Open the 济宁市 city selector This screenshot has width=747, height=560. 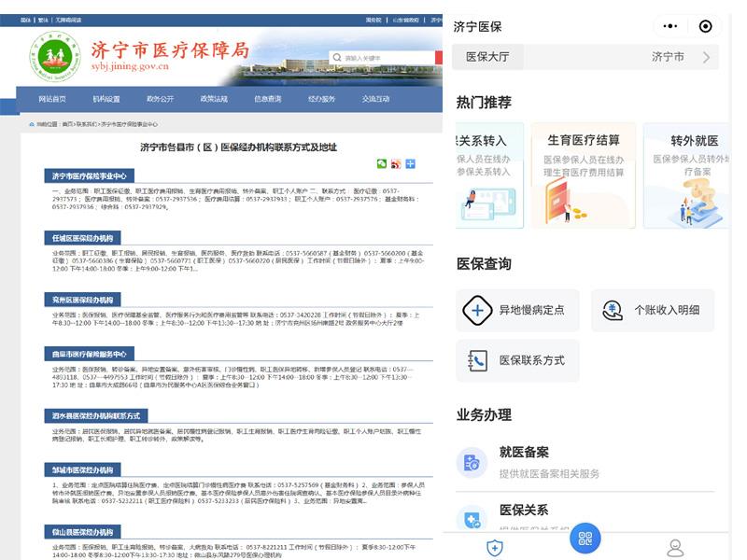point(668,57)
